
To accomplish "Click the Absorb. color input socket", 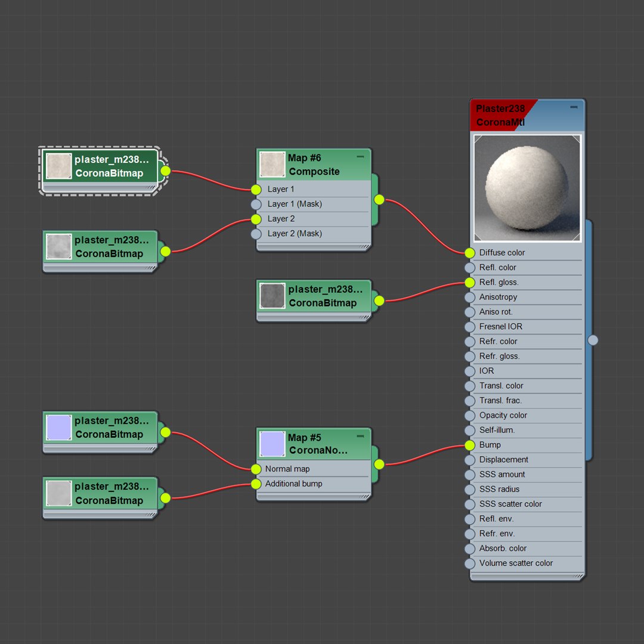I will pos(470,549).
